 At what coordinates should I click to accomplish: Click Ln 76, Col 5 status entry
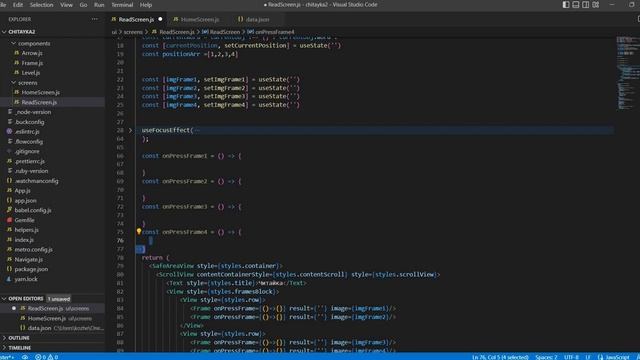coord(500,357)
